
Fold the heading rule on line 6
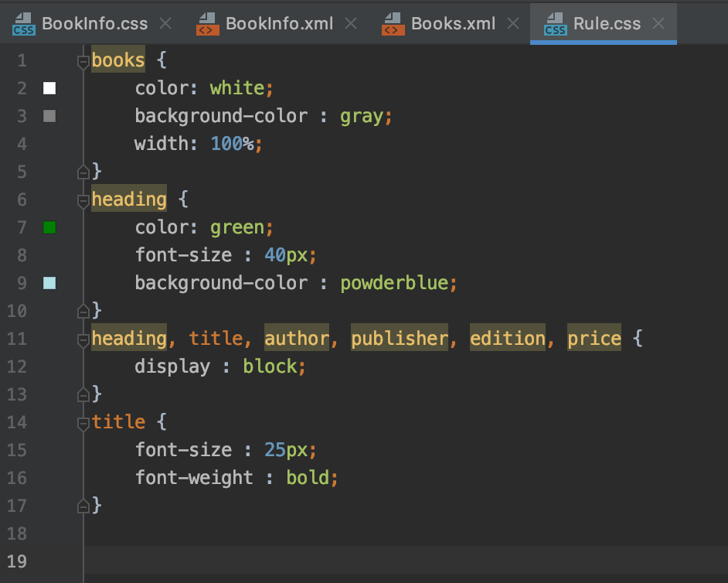point(83,201)
